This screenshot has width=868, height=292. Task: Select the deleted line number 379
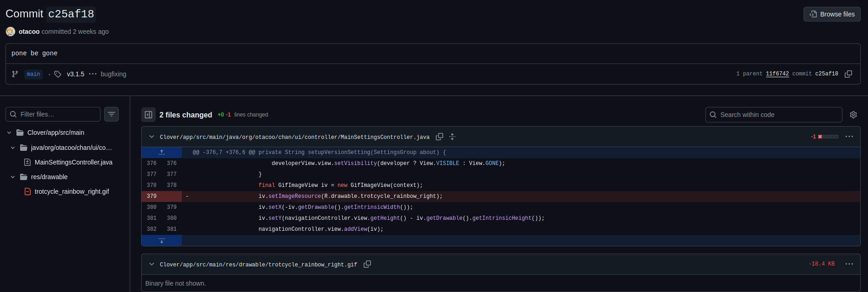point(152,196)
